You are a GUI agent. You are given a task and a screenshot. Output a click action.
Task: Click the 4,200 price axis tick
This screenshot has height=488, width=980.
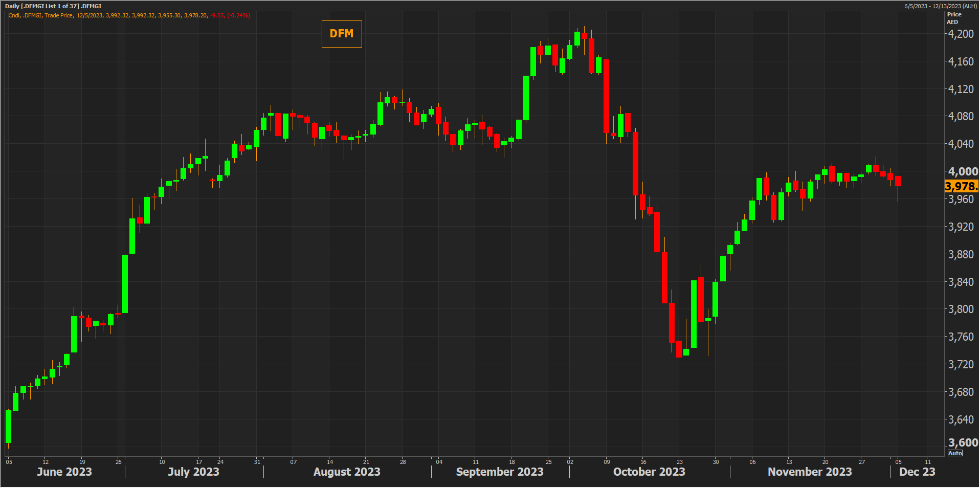(961, 34)
